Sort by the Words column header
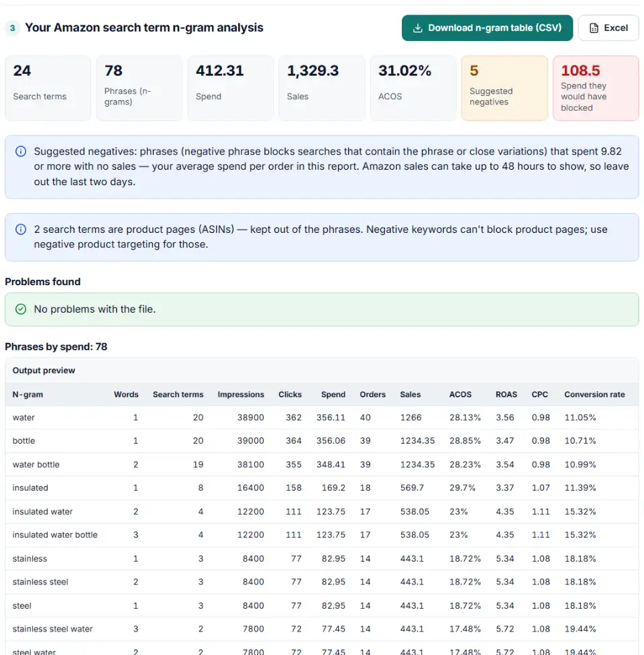The height and width of the screenshot is (655, 644). tap(126, 395)
